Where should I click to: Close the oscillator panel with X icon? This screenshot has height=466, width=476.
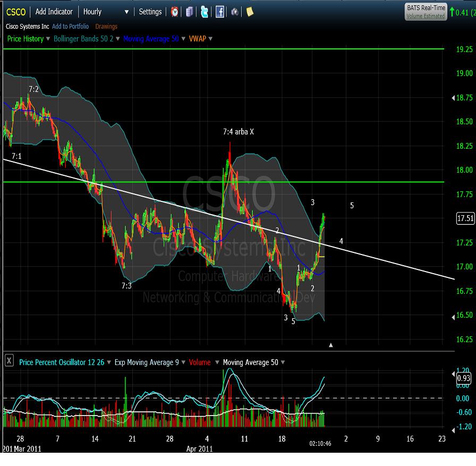9,361
